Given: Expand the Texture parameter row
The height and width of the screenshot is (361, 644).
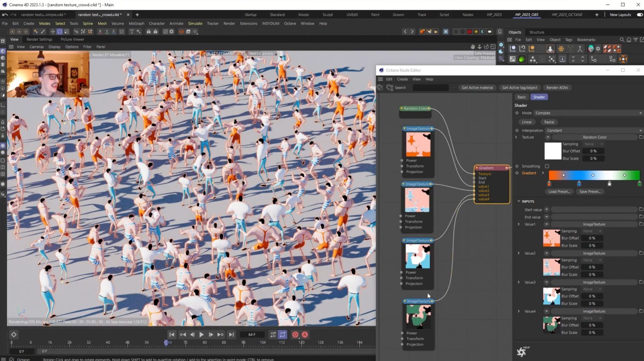Looking at the screenshot, I should point(516,137).
